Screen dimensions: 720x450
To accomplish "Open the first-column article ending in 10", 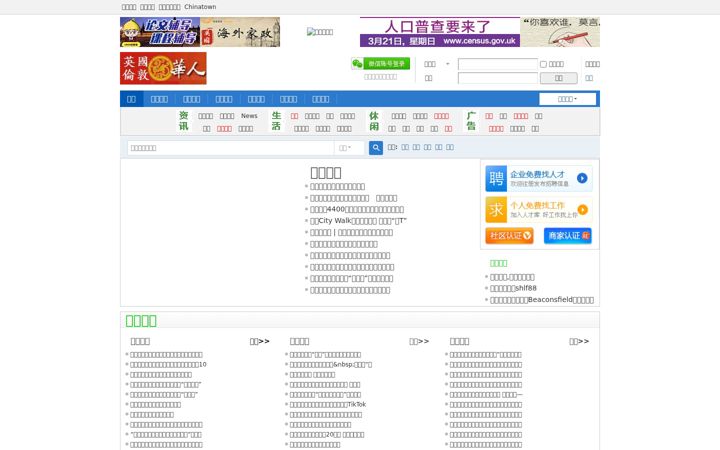I will coord(168,365).
